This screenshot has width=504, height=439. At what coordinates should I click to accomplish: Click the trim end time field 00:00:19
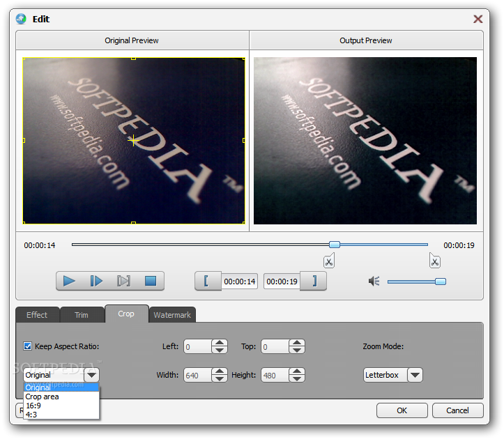click(282, 282)
